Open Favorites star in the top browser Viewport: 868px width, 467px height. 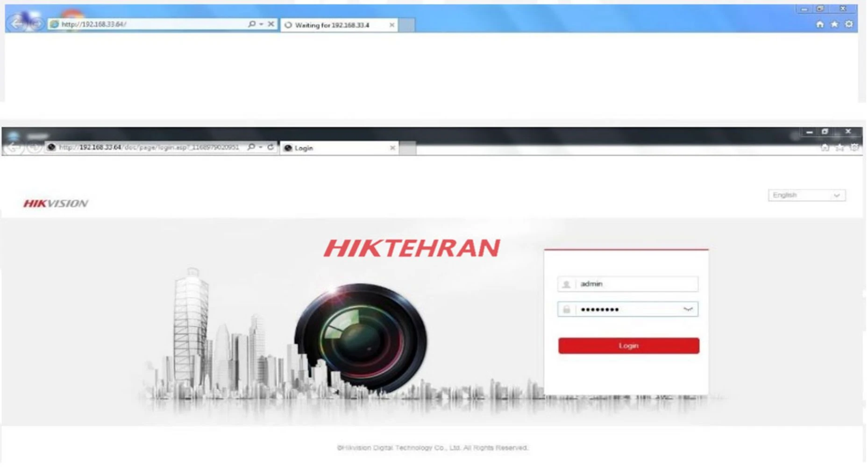pos(834,24)
